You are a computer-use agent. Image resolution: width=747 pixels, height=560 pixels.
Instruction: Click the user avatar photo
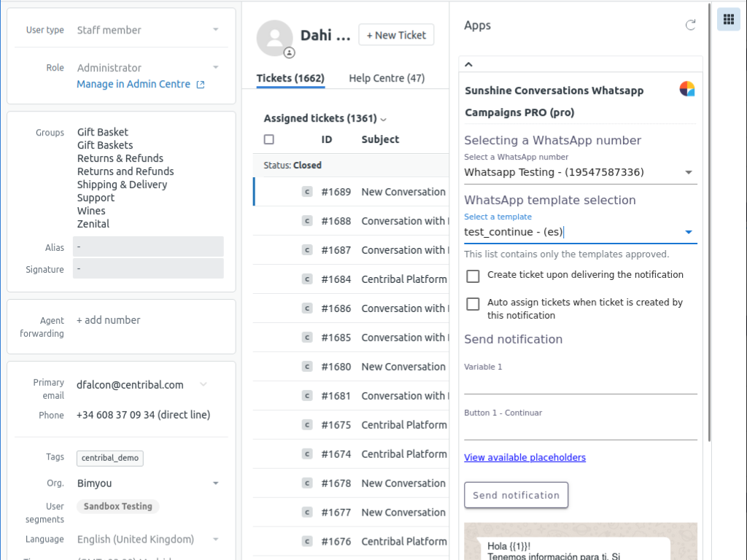click(x=274, y=38)
